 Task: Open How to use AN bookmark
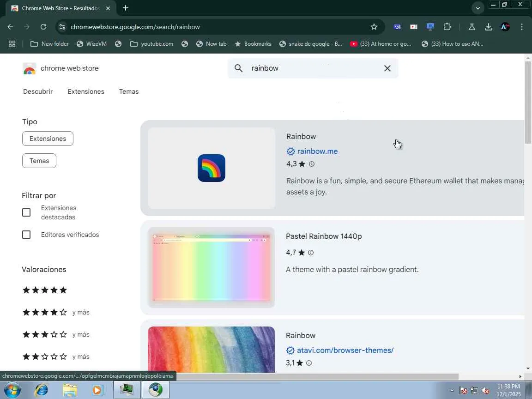[x=452, y=44]
